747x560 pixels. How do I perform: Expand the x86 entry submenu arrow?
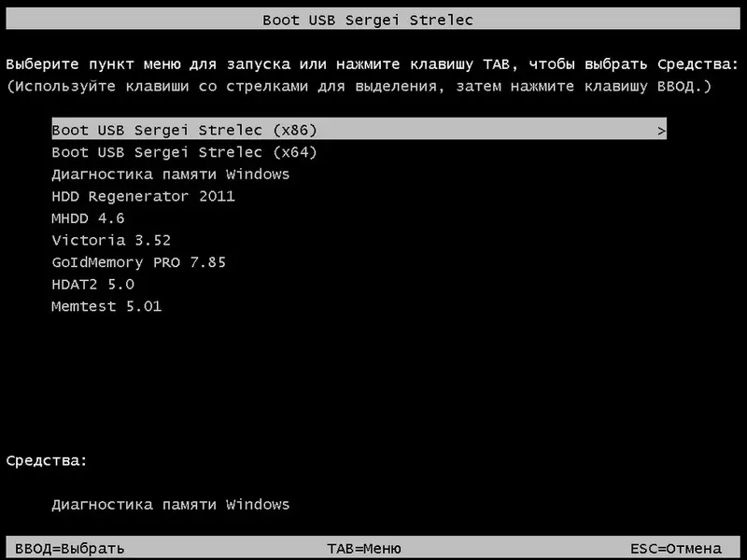point(659,130)
